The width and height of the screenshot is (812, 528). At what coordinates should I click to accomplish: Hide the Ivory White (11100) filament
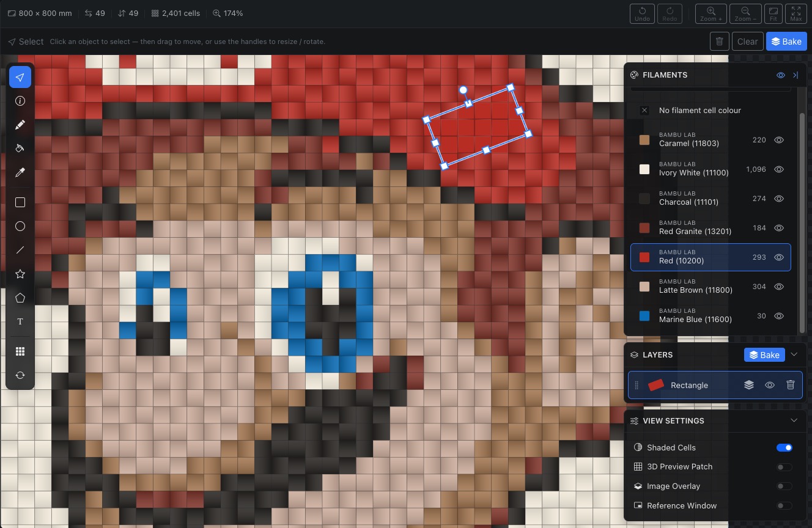pos(779,169)
